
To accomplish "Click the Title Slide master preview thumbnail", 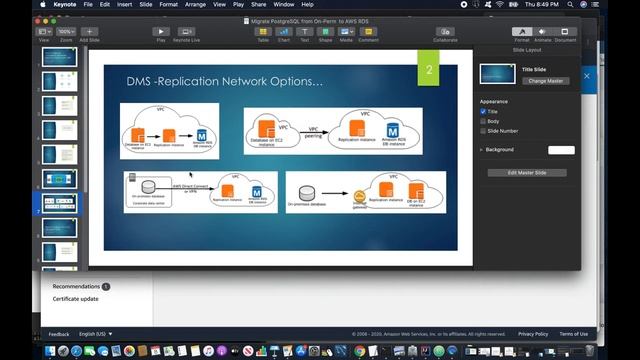I will [498, 74].
